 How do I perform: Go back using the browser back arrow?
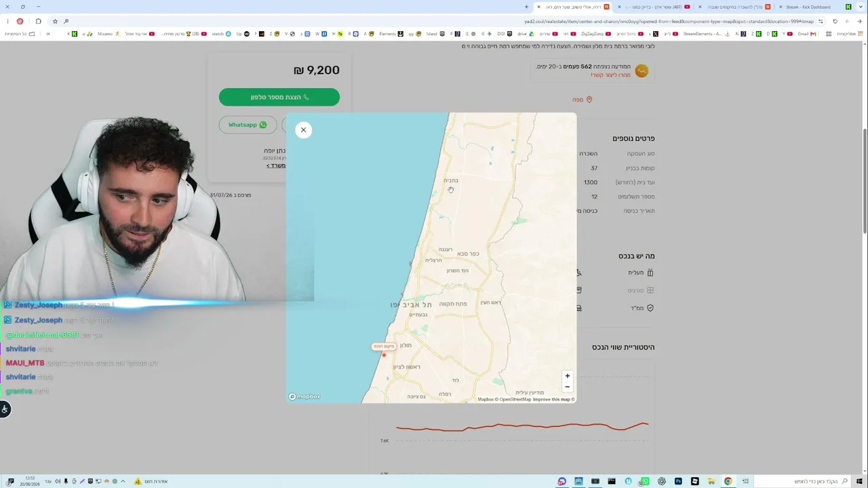pyautogui.click(x=859, y=21)
